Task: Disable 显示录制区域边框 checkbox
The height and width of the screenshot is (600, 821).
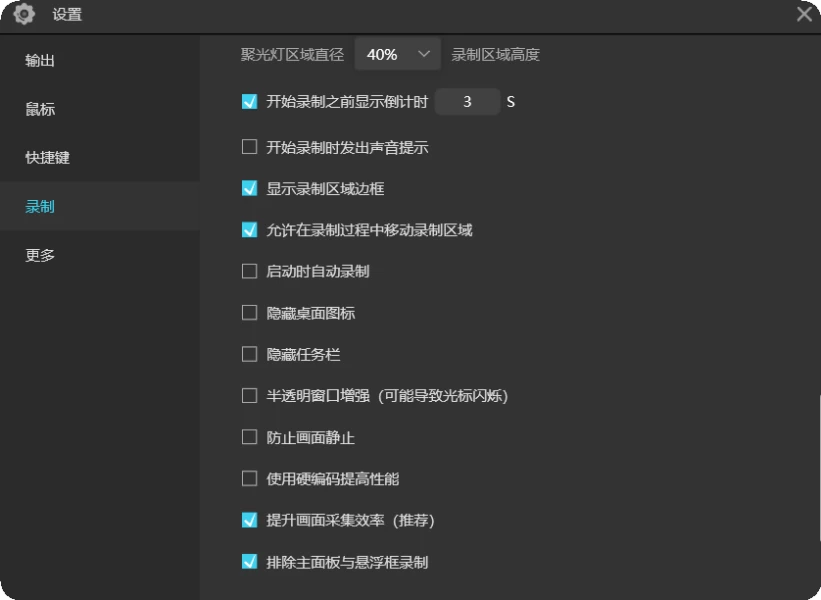Action: tap(250, 188)
